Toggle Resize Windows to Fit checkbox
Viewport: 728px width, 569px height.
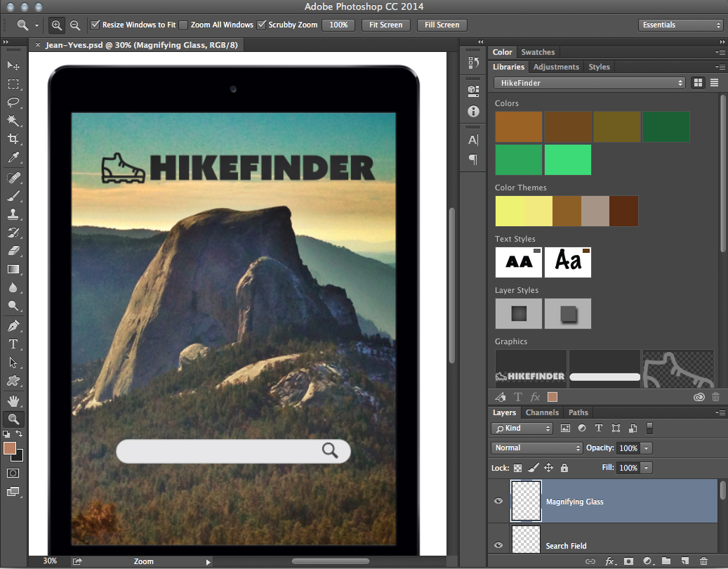pos(95,25)
